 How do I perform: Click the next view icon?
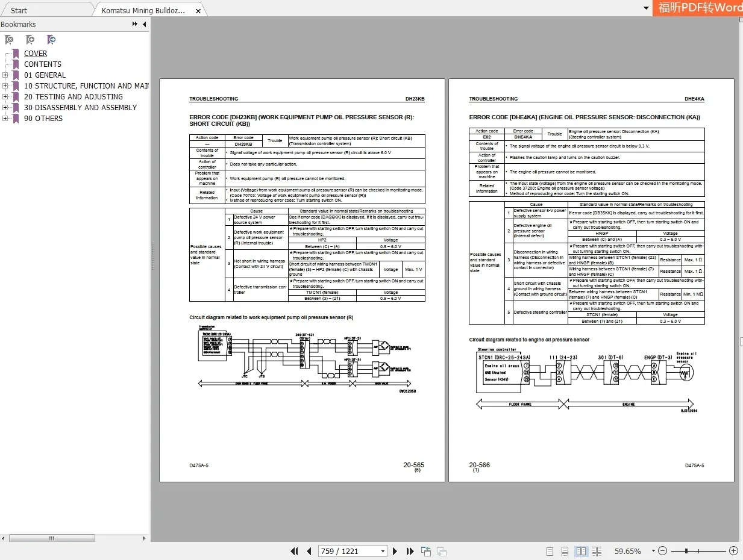coord(442,551)
